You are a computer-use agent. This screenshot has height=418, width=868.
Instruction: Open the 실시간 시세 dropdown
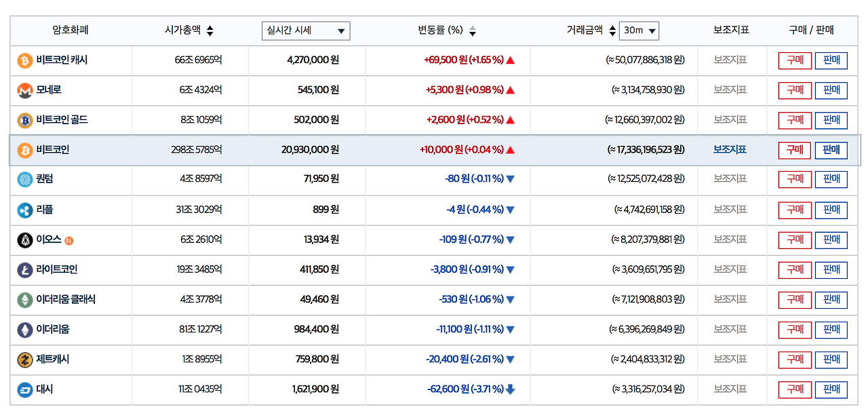[306, 31]
